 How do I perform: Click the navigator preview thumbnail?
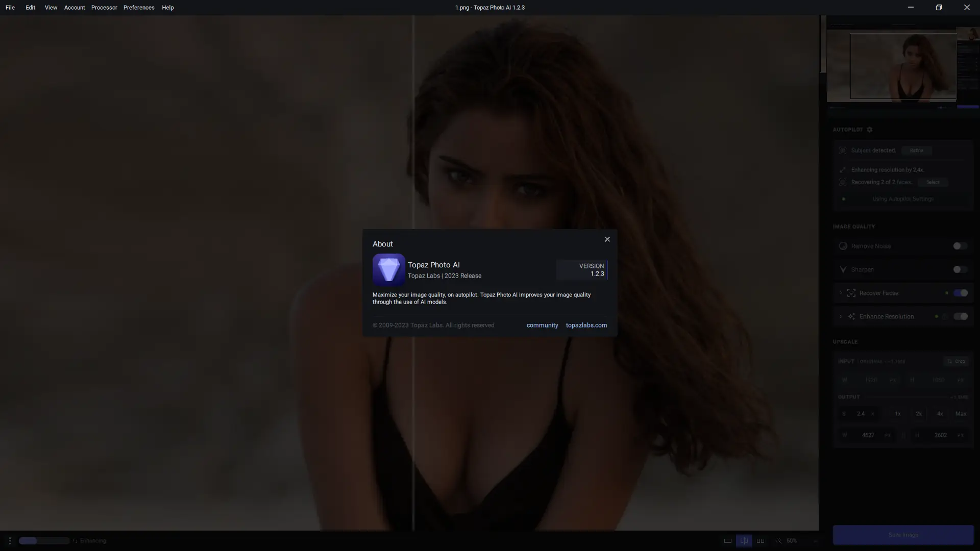click(902, 66)
